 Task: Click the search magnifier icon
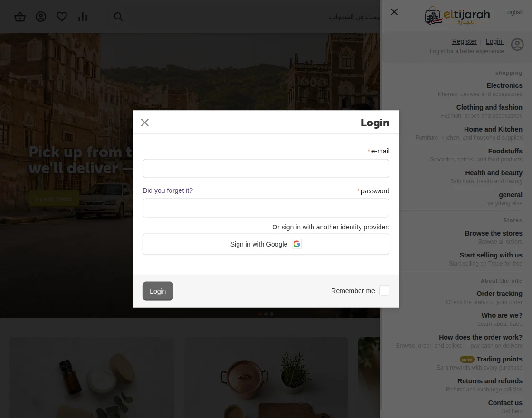118,17
